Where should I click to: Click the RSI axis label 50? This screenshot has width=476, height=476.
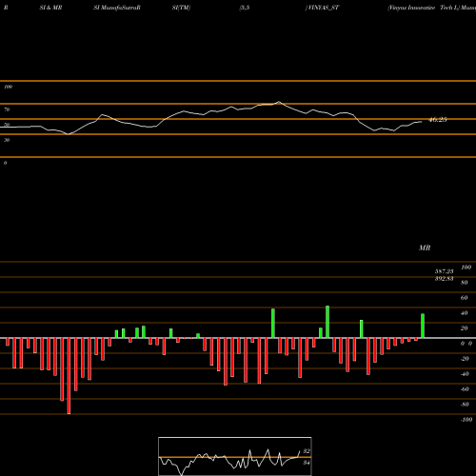7,125
